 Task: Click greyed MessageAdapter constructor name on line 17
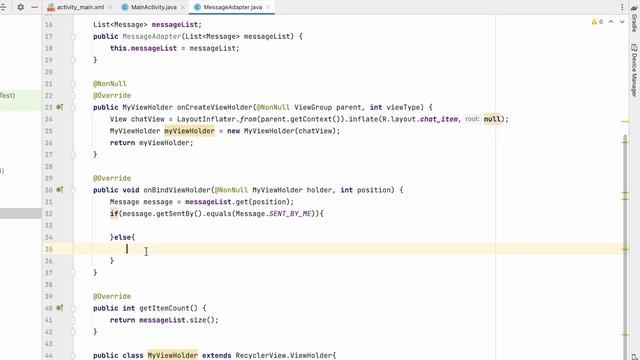(151, 36)
